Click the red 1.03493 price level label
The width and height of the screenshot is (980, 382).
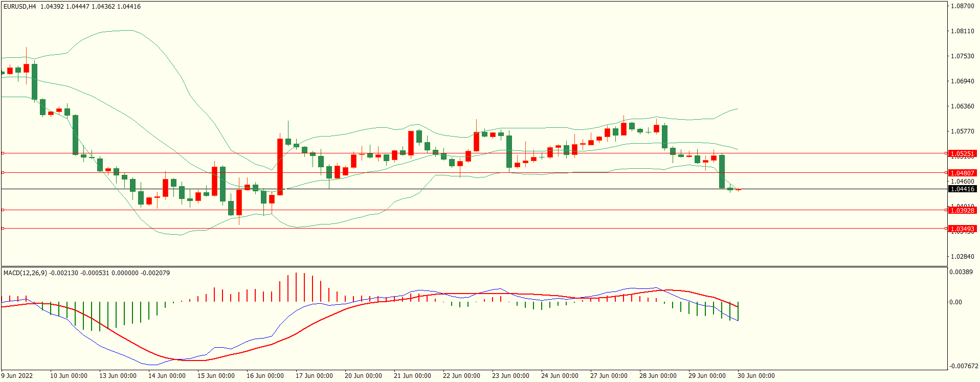(x=962, y=229)
